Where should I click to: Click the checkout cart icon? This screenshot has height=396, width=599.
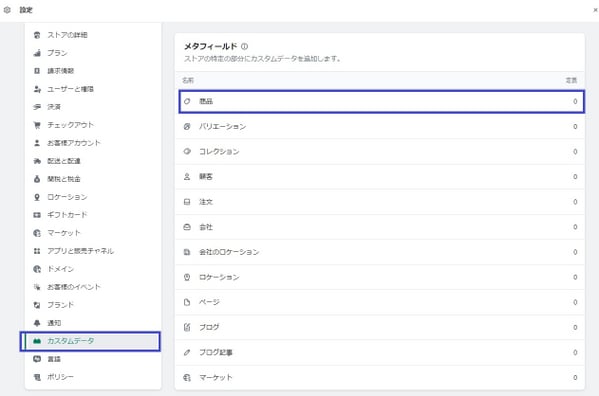click(37, 125)
